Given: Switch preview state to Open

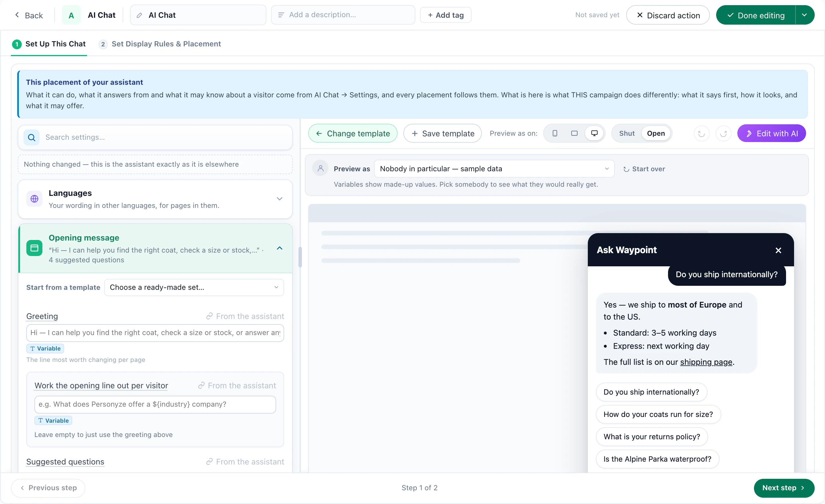Looking at the screenshot, I should (656, 133).
